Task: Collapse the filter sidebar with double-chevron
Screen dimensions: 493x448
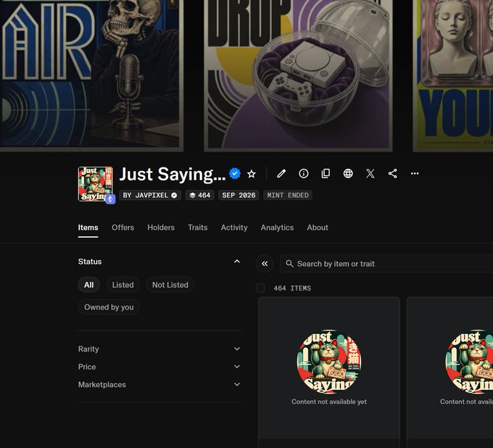Action: coord(265,263)
